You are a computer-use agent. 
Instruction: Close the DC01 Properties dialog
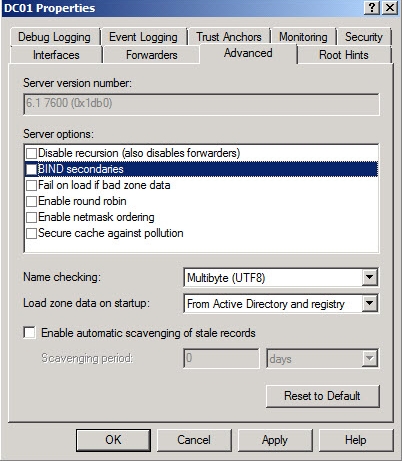click(390, 7)
